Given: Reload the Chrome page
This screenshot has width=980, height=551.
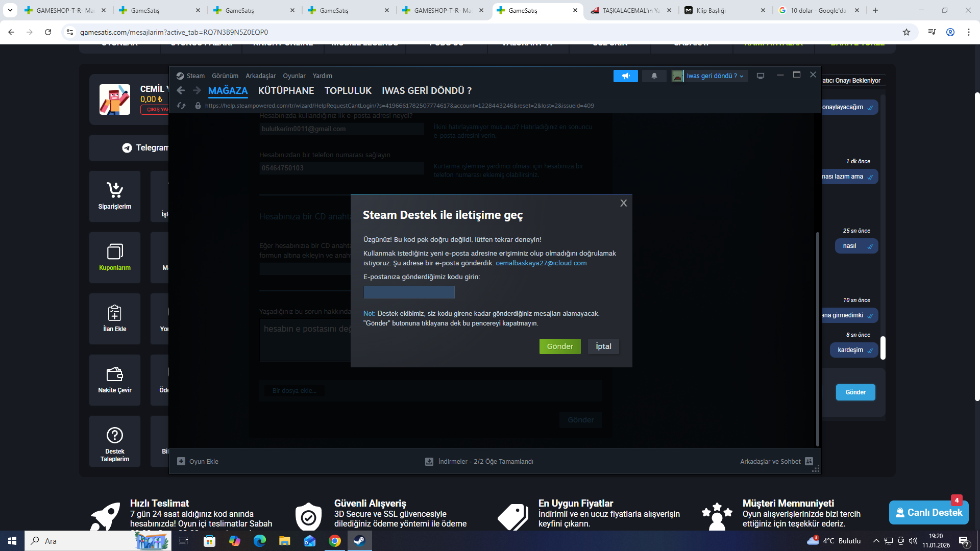Looking at the screenshot, I should click(48, 32).
